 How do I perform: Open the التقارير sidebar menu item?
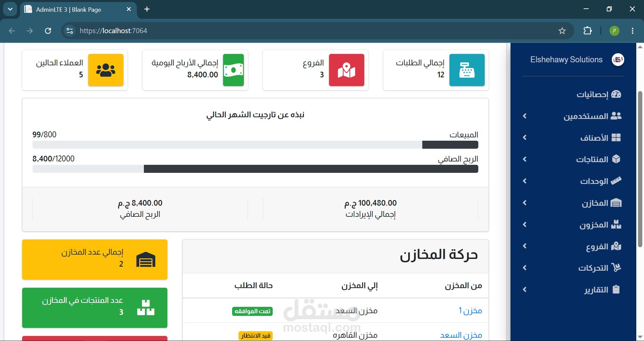[573, 289]
